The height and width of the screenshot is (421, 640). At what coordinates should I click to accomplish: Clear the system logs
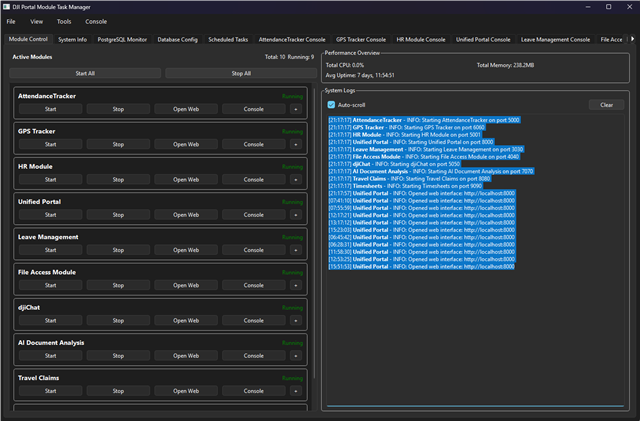coord(606,105)
